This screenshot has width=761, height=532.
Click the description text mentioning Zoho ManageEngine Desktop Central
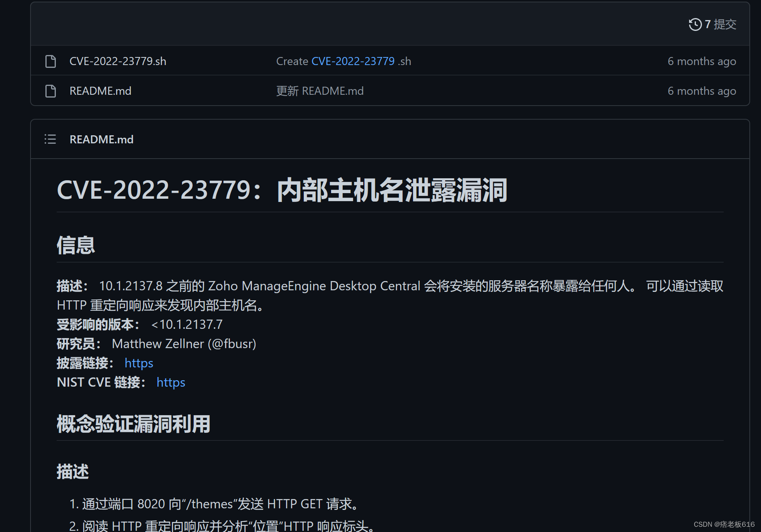click(x=390, y=296)
